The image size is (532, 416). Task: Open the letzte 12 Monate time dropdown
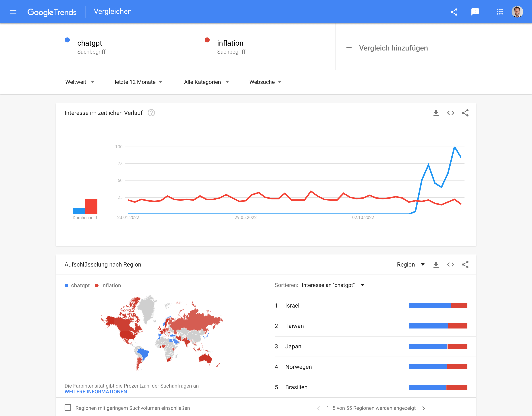click(x=138, y=82)
